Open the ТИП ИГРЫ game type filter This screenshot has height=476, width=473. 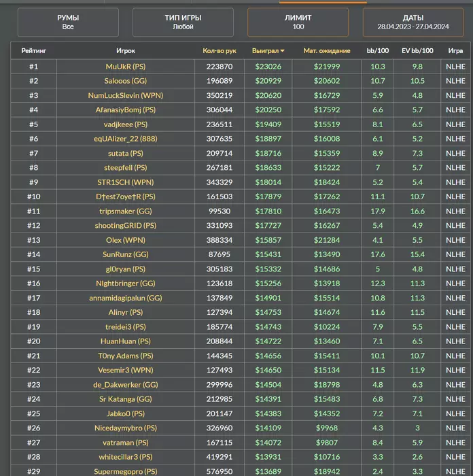coord(183,22)
